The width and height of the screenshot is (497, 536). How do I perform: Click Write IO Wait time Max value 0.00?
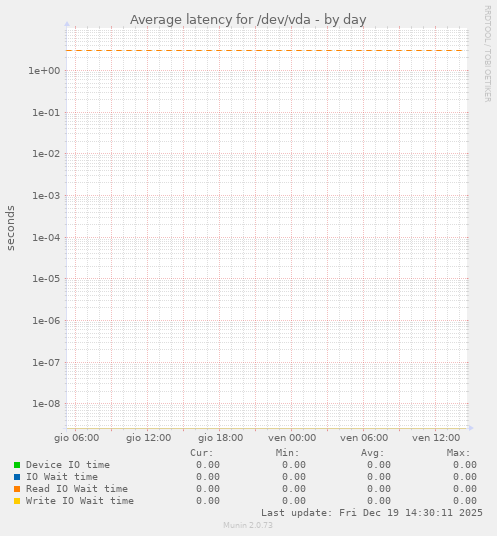pyautogui.click(x=465, y=501)
